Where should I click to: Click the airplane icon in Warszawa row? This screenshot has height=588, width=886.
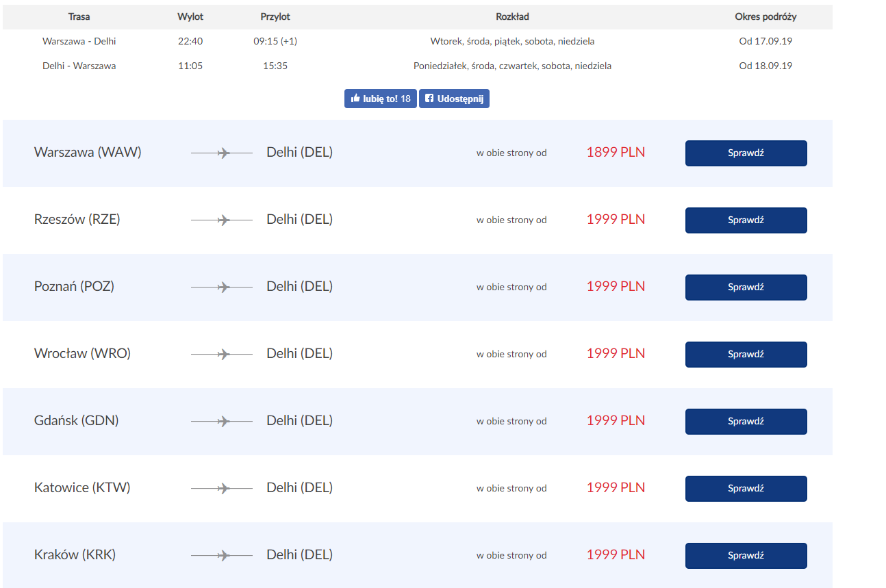222,153
